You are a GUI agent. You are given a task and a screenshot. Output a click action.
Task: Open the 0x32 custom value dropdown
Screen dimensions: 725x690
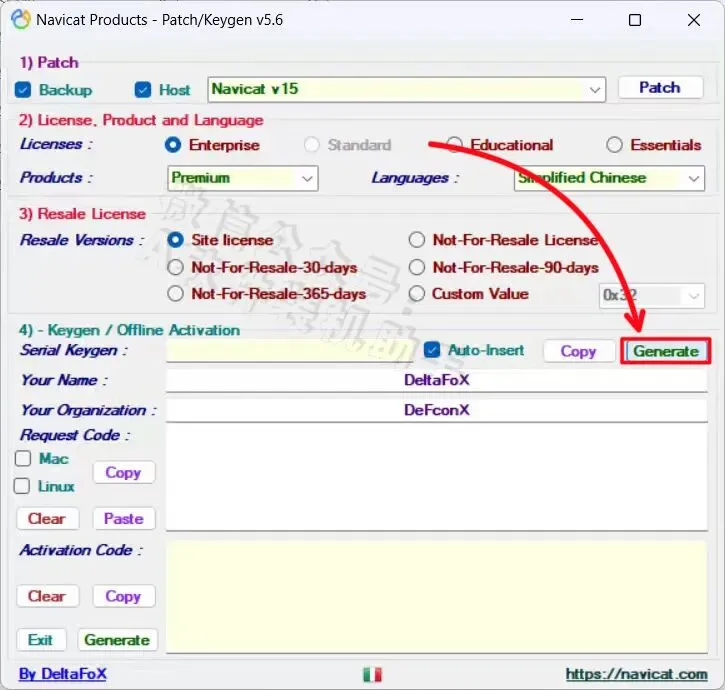tap(651, 296)
